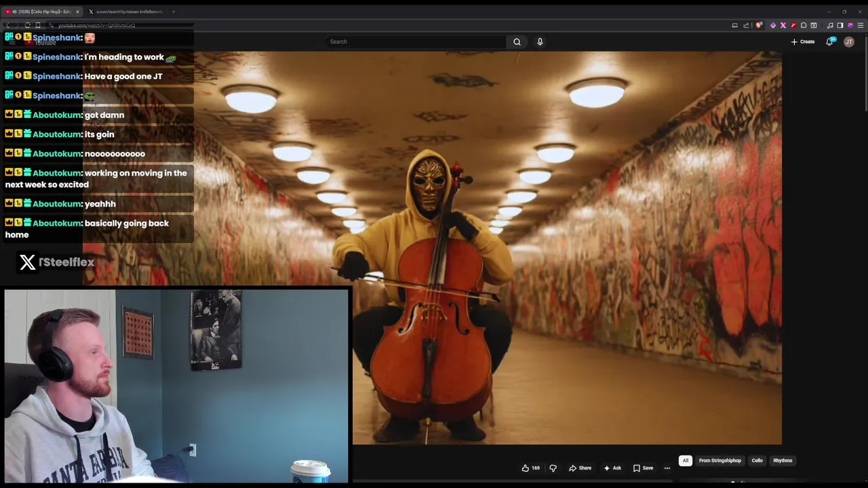This screenshot has width=868, height=488.
Task: Select the Rhythms filter chip
Action: [x=783, y=460]
